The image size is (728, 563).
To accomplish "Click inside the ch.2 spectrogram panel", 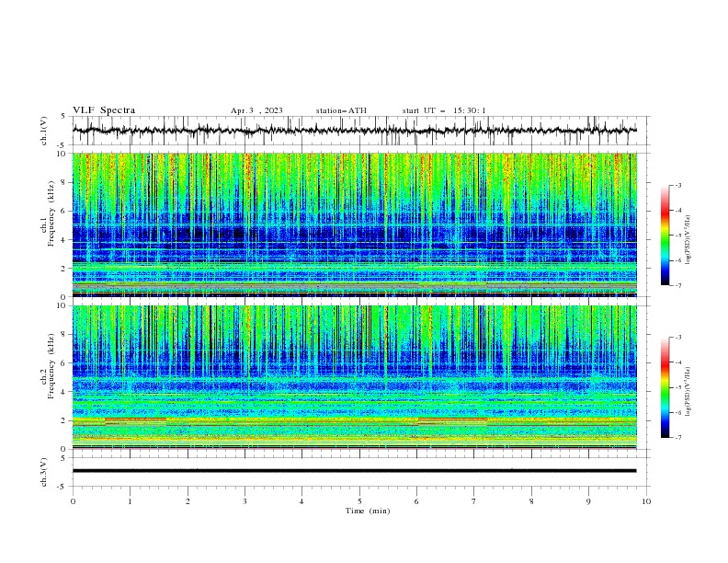I will pyautogui.click(x=354, y=377).
